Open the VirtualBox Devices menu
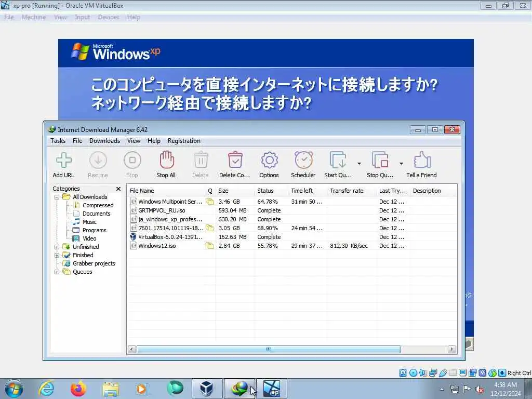The width and height of the screenshot is (532, 399). (108, 17)
